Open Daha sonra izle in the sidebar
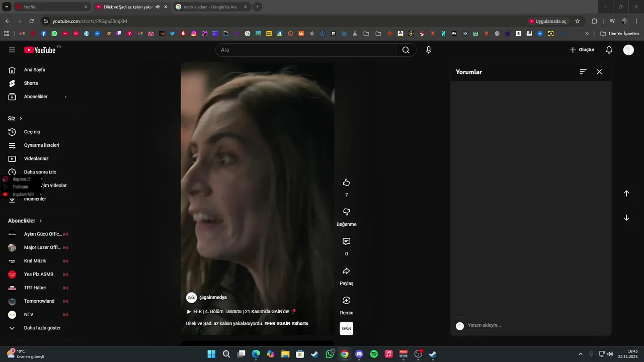The image size is (644, 362). (x=40, y=172)
